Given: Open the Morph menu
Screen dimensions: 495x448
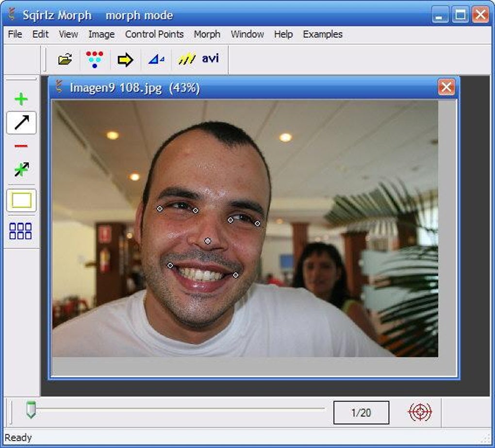Looking at the screenshot, I should 207,34.
